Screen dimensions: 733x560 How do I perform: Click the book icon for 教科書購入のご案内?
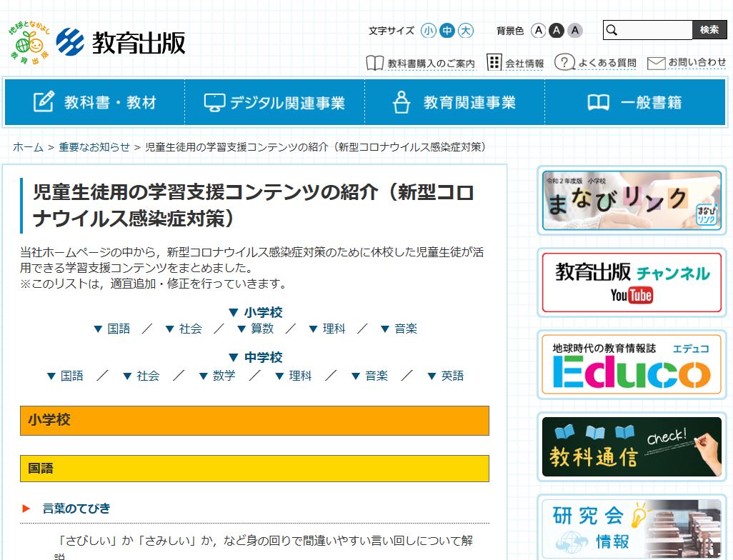(374, 63)
